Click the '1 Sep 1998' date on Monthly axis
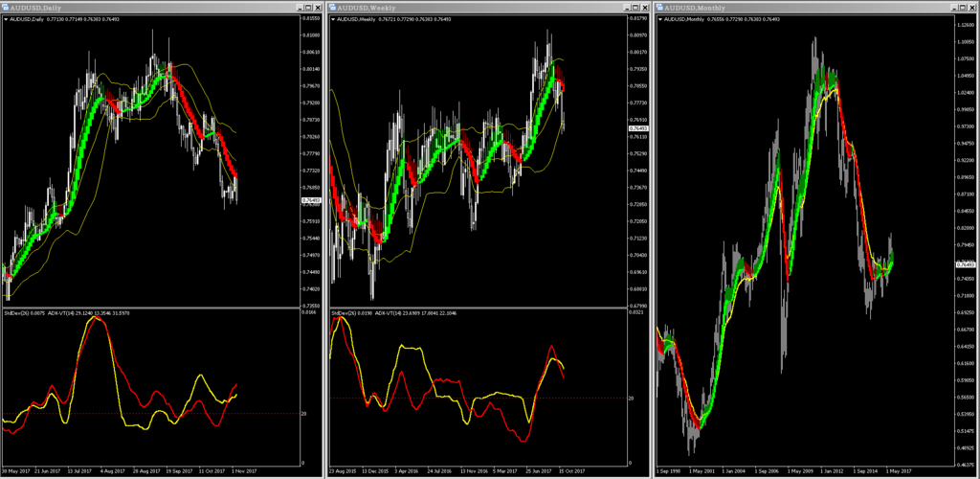The width and height of the screenshot is (980, 479). click(x=669, y=471)
